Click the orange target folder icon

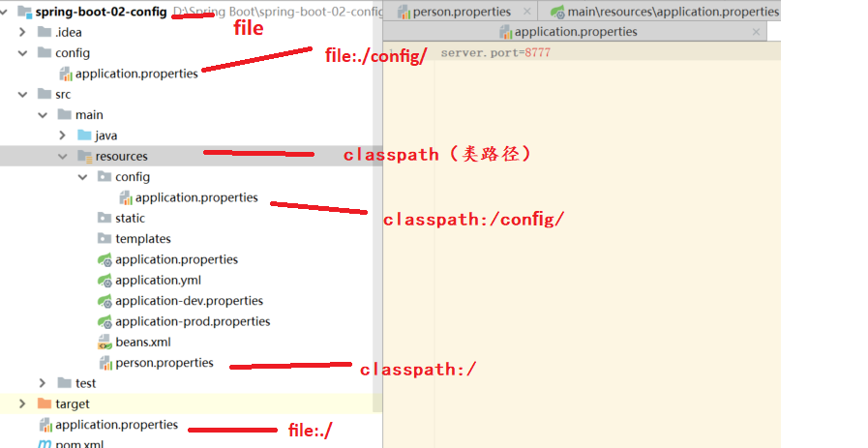pos(45,403)
